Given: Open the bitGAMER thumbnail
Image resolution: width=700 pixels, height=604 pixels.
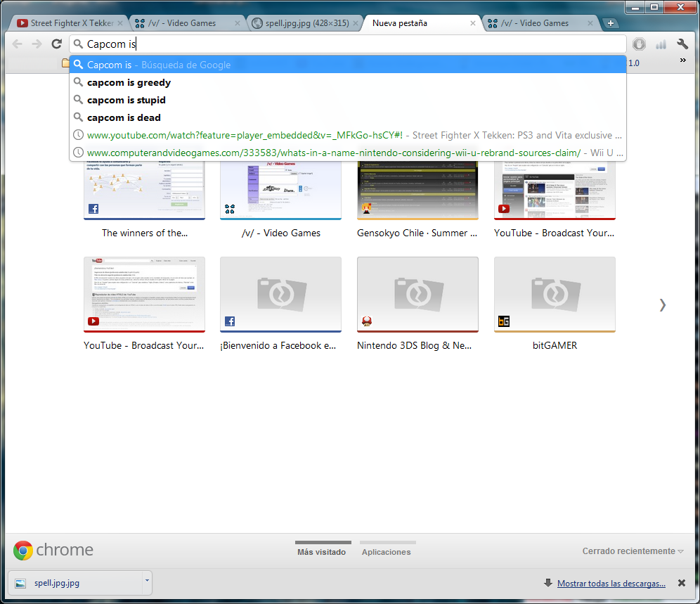Looking at the screenshot, I should 555,295.
